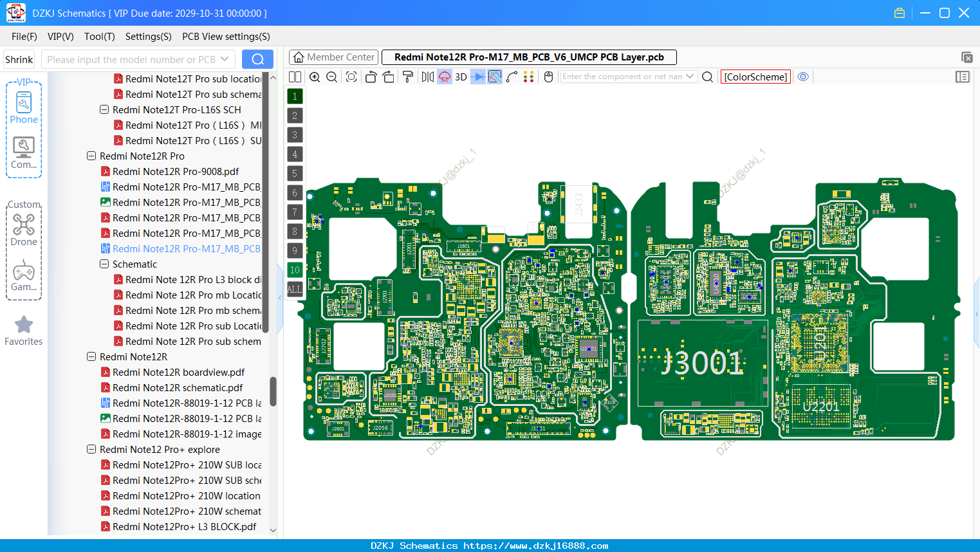Select the Computer category icon
The image size is (980, 552).
[24, 153]
